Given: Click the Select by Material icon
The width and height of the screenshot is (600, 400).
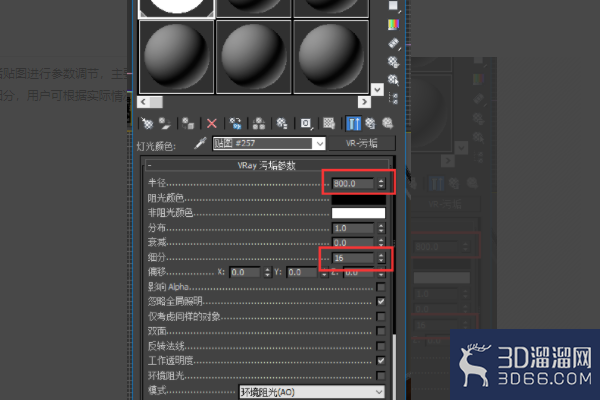Looking at the screenshot, I should pos(393,80).
